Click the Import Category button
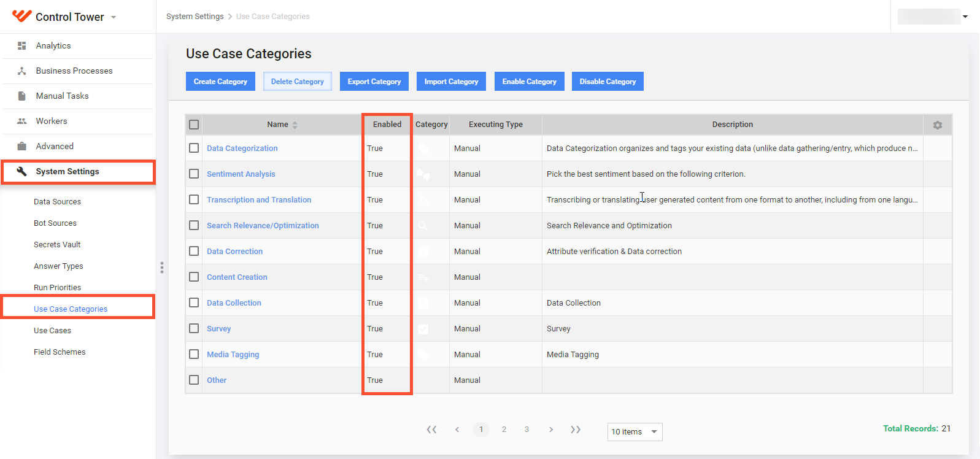The width and height of the screenshot is (980, 459). click(x=451, y=82)
